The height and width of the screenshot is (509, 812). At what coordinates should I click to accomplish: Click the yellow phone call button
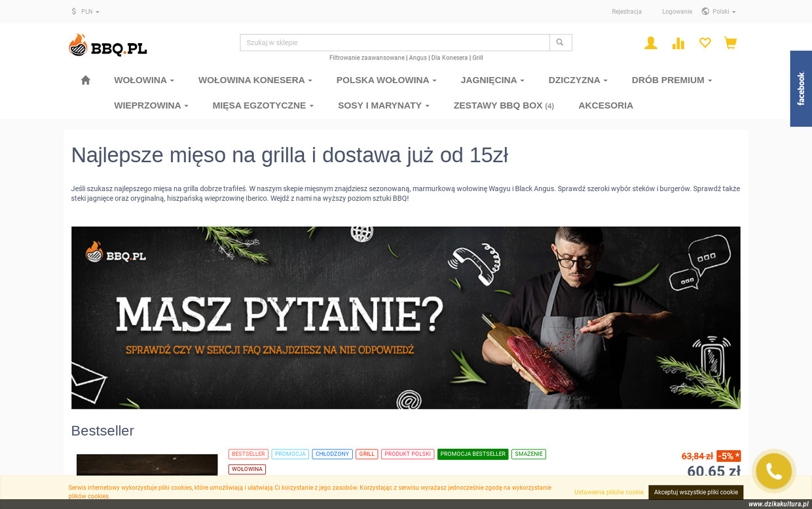click(773, 471)
